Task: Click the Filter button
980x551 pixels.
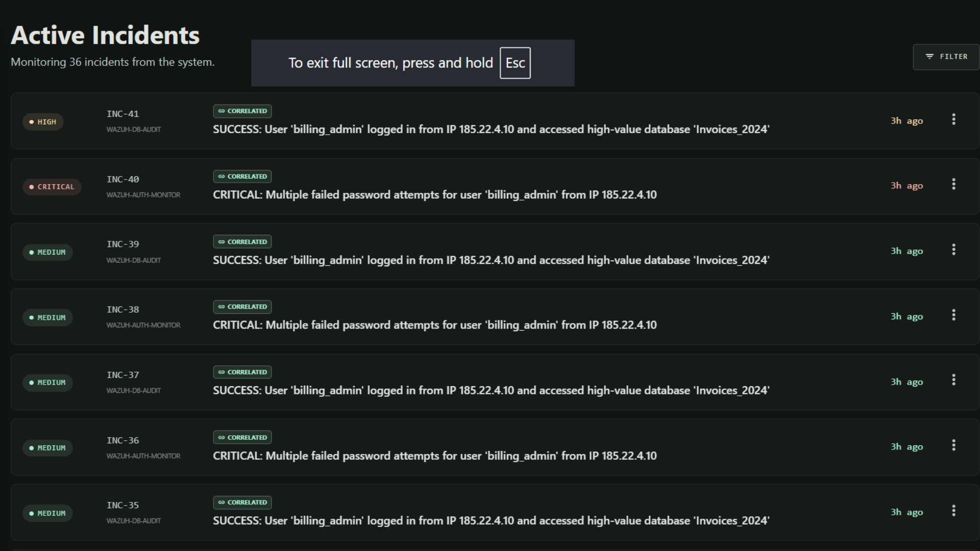Action: (946, 57)
